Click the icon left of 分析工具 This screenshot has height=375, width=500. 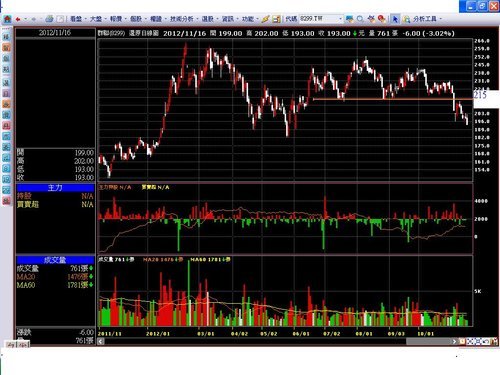coord(406,19)
